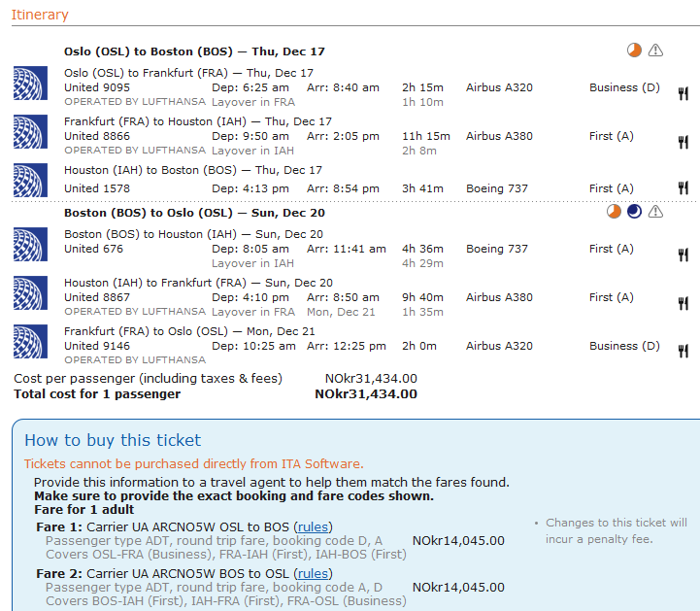
Task: Click the meal icon for United 9095
Action: 683,90
